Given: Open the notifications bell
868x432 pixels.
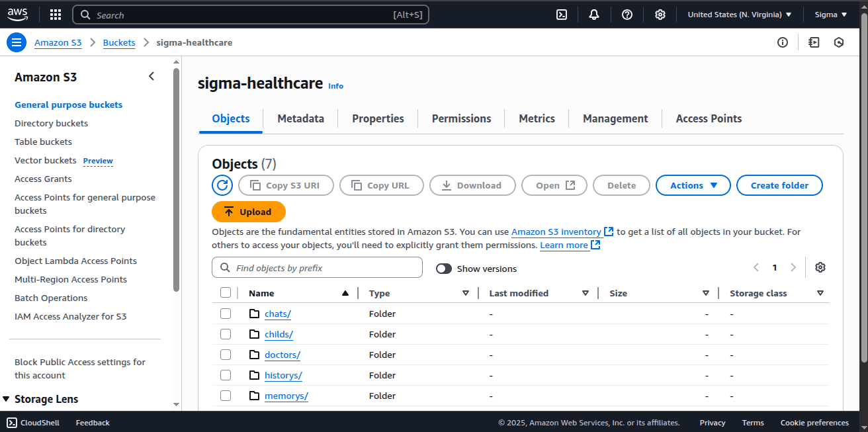Looking at the screenshot, I should coord(593,14).
